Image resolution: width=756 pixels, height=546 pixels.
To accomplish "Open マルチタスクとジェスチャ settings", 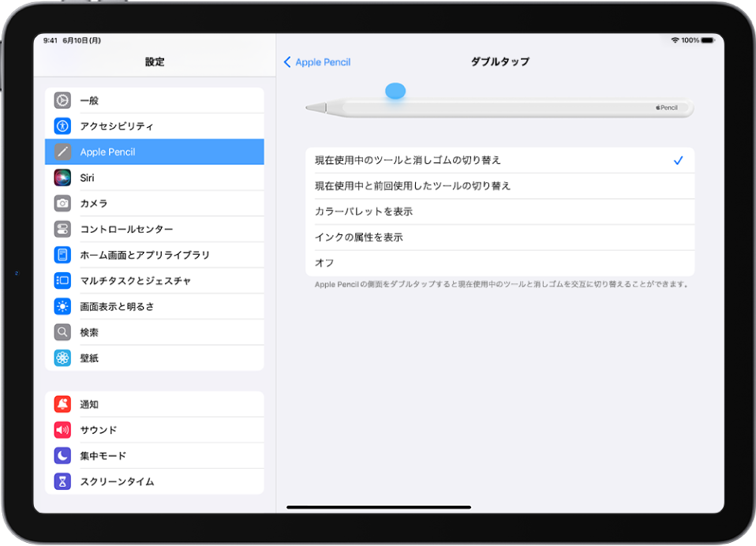I will 155,280.
